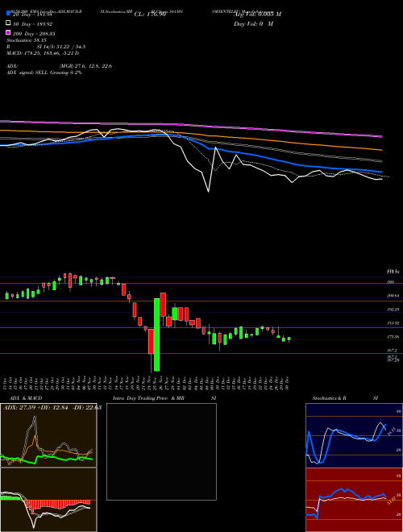Click the 209 price axis label
Viewport: 403px width, 532px height.
(390, 281)
